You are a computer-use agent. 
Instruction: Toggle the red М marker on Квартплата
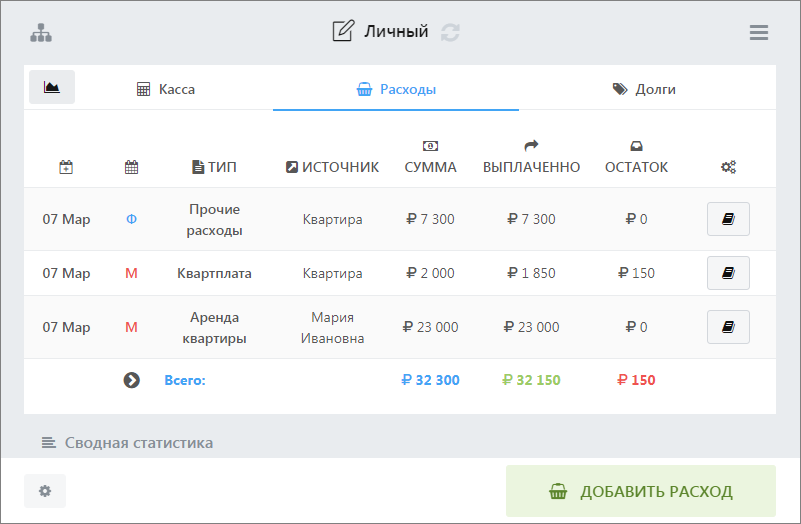[x=131, y=273]
